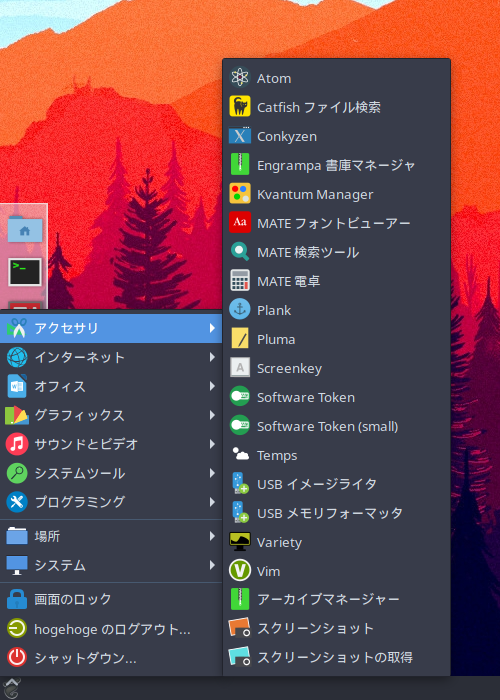
Task: Open the オフィス category
Action: (x=111, y=386)
